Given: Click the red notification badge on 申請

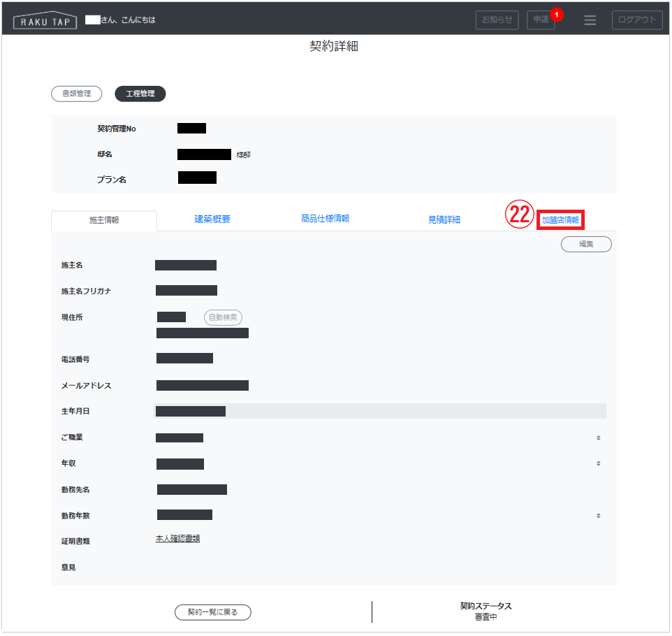Looking at the screenshot, I should pyautogui.click(x=556, y=15).
